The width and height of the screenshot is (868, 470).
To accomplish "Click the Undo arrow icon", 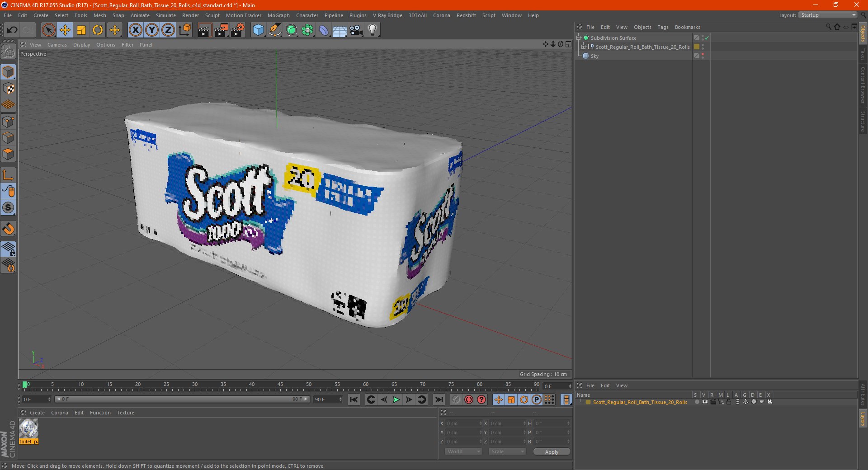I will pos(12,30).
